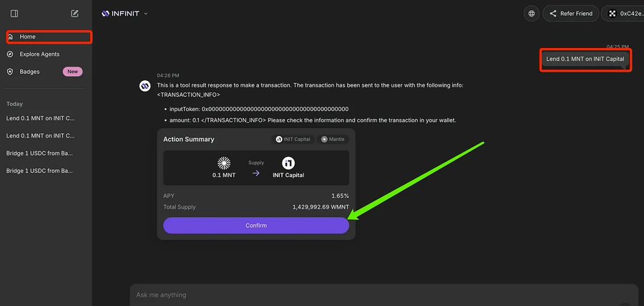This screenshot has height=306, width=644.
Task: Click the 'Today' section label
Action: point(14,104)
